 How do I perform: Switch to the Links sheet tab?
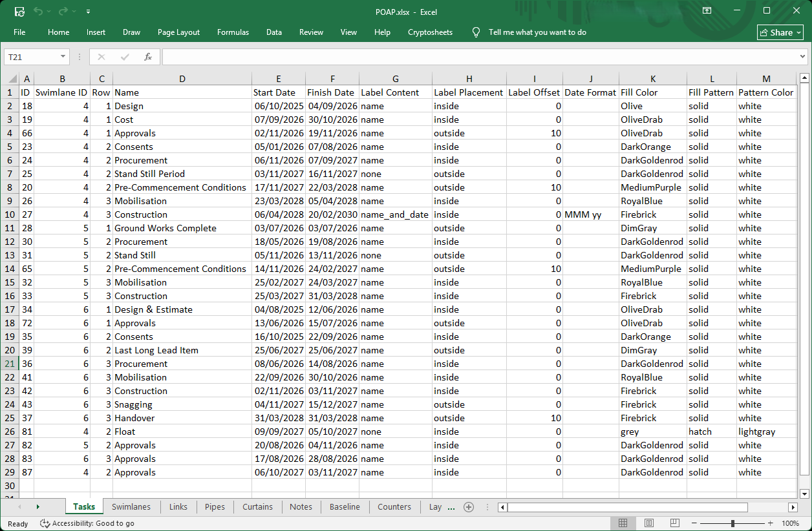tap(178, 506)
